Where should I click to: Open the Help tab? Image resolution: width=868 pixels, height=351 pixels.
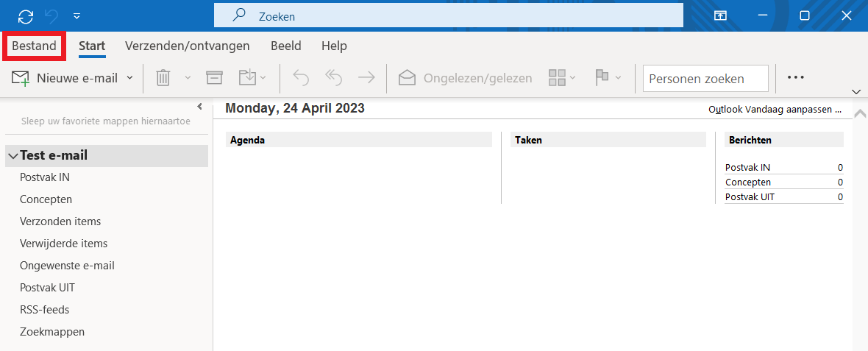coord(334,46)
